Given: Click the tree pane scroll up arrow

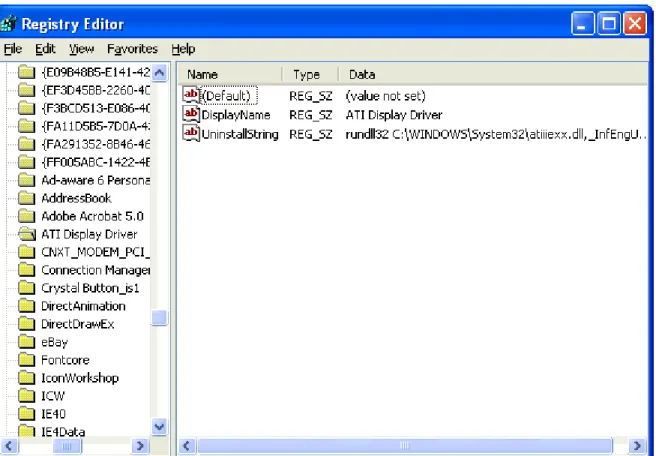Looking at the screenshot, I should point(159,73).
